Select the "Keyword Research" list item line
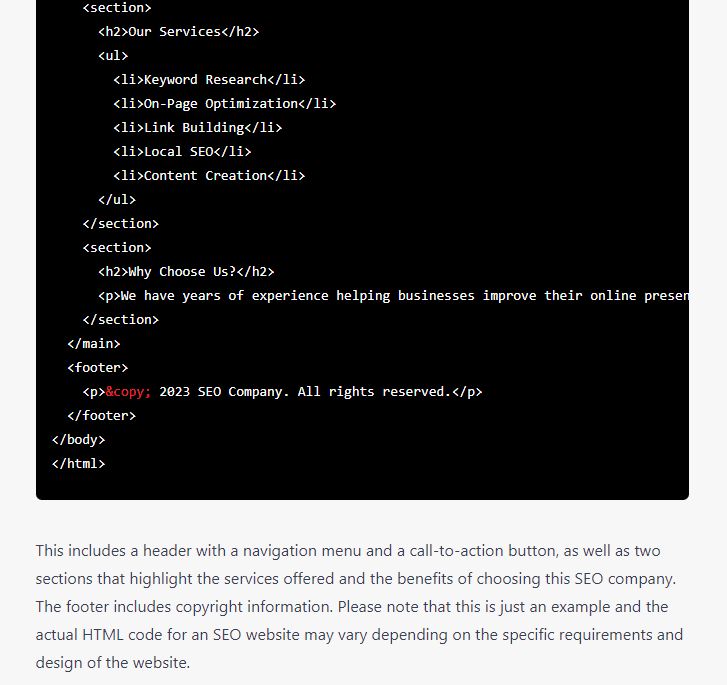Image resolution: width=727 pixels, height=685 pixels. coord(208,80)
